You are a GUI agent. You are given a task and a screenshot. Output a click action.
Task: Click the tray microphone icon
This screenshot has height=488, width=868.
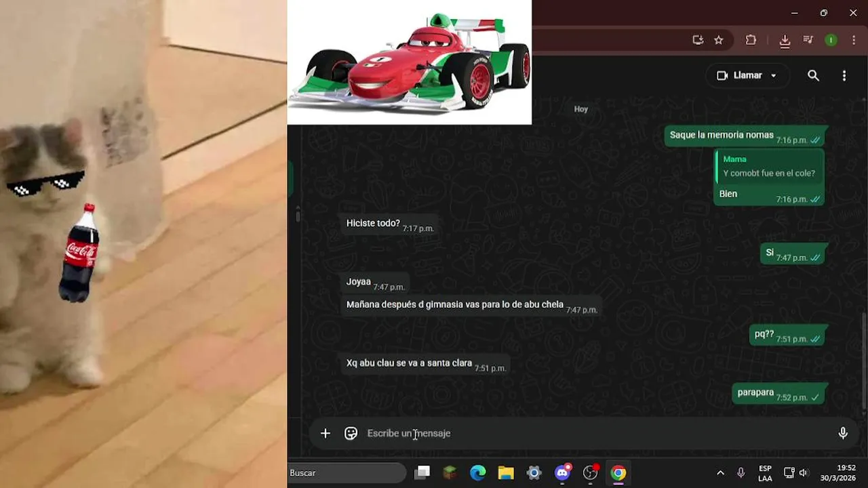pos(741,472)
